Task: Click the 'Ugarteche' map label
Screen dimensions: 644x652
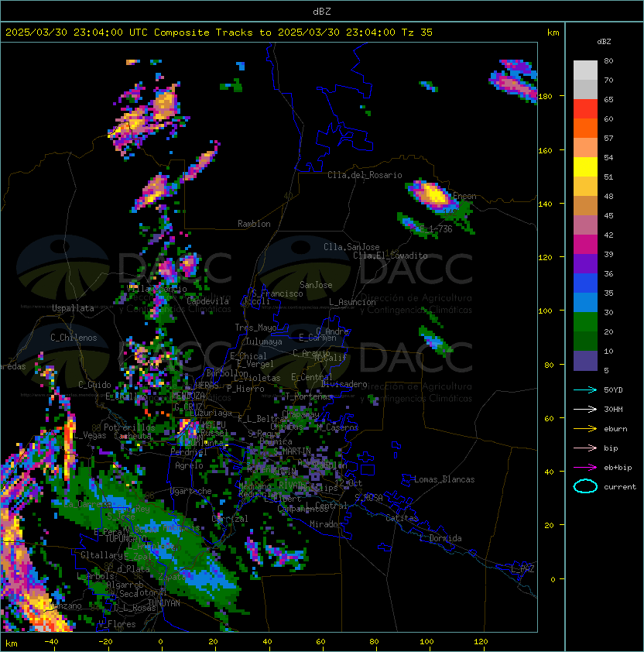Action: pyautogui.click(x=191, y=491)
